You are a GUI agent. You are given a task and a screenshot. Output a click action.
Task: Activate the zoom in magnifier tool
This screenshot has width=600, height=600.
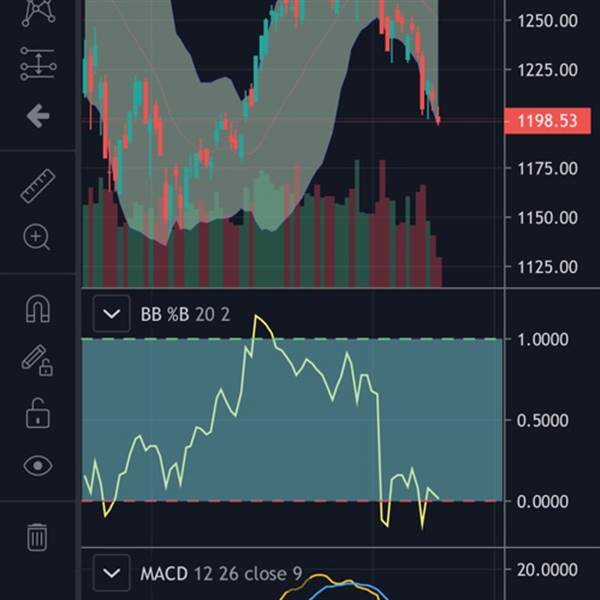coord(37,237)
